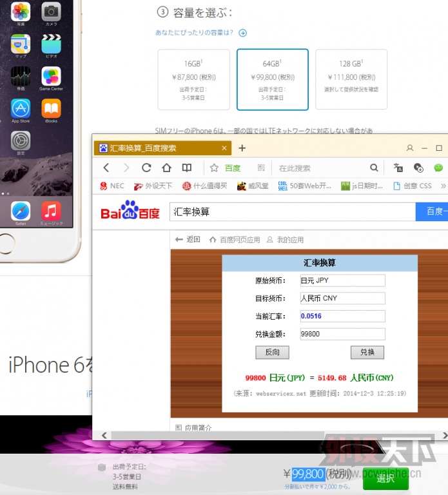448x495 pixels.
Task: Close the 汇率换算_百度搜索 tab
Action: [224, 148]
